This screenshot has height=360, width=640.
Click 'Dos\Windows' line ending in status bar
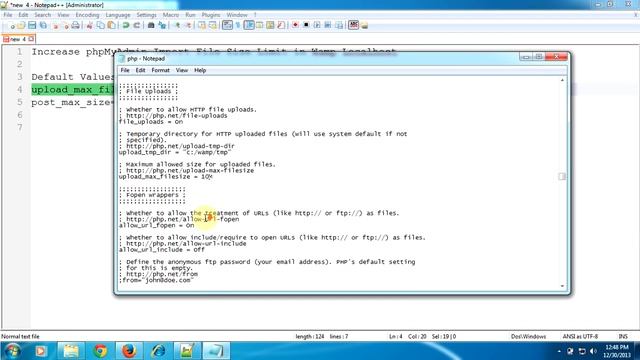[x=528, y=336]
